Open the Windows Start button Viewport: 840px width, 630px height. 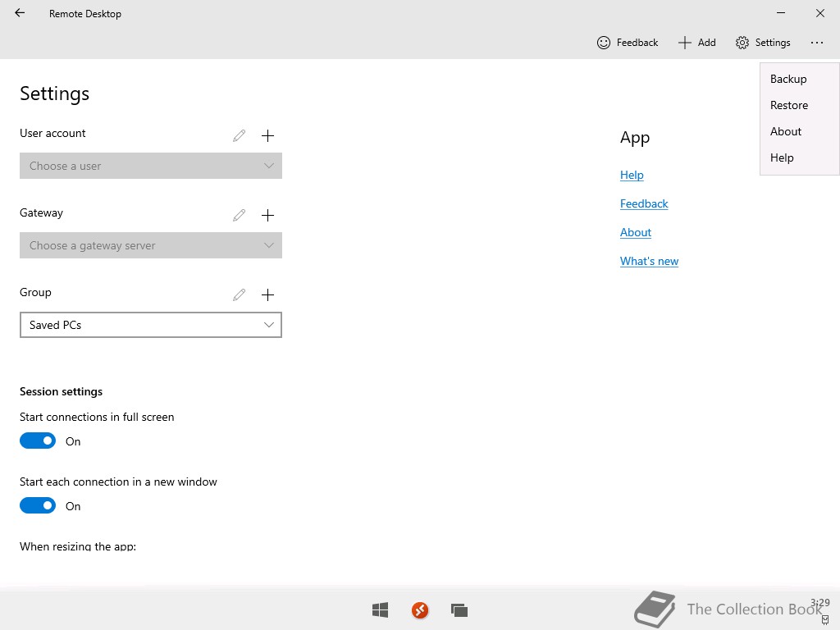click(381, 609)
